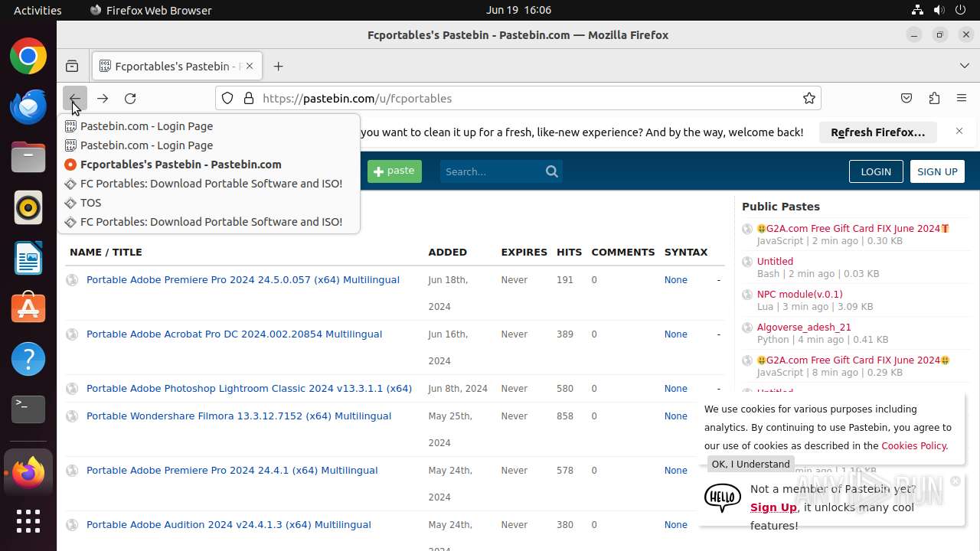Image resolution: width=980 pixels, height=551 pixels.
Task: Bookmark this page with the star icon
Action: [808, 98]
